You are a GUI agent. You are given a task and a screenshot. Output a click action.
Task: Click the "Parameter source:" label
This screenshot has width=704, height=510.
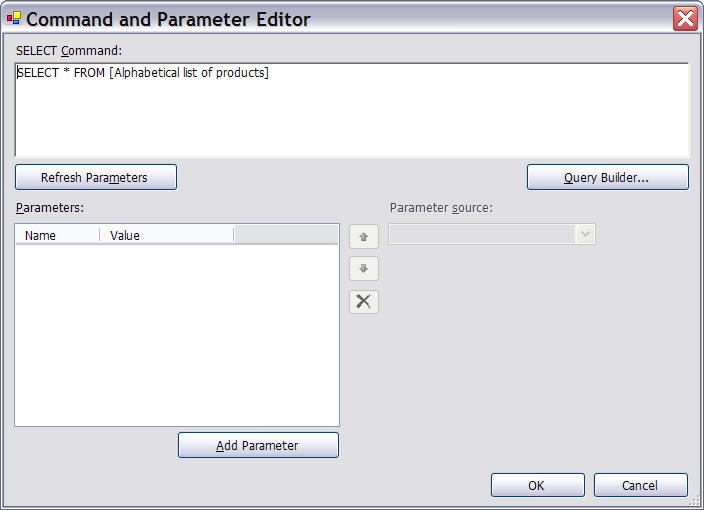point(441,208)
